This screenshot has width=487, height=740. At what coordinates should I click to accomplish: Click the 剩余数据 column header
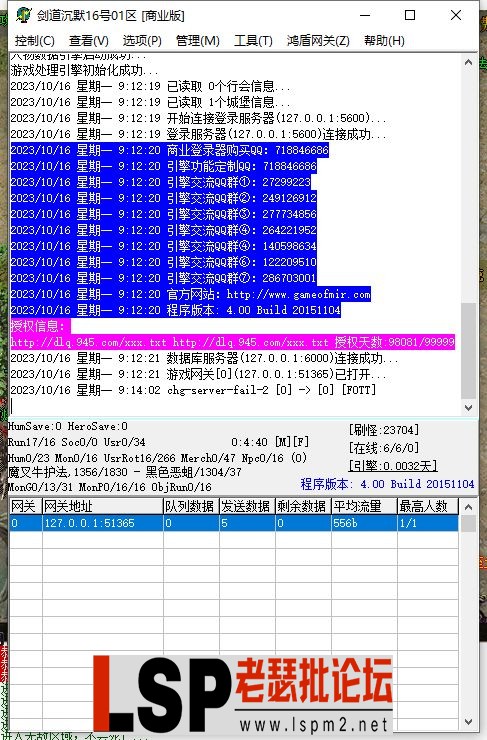303,506
